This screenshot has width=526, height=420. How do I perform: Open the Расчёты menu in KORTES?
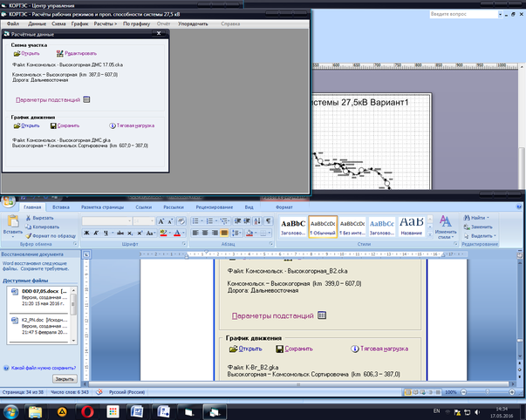pos(106,24)
